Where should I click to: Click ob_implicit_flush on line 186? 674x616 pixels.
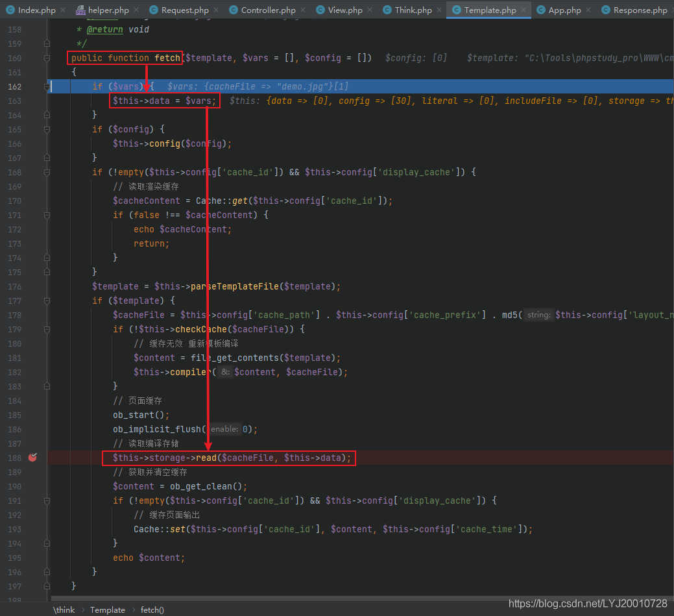coord(157,429)
